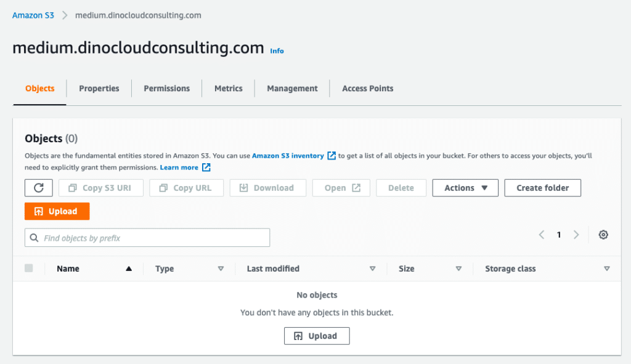Open table preferences gear icon
Image resolution: width=631 pixels, height=364 pixels.
pyautogui.click(x=603, y=235)
